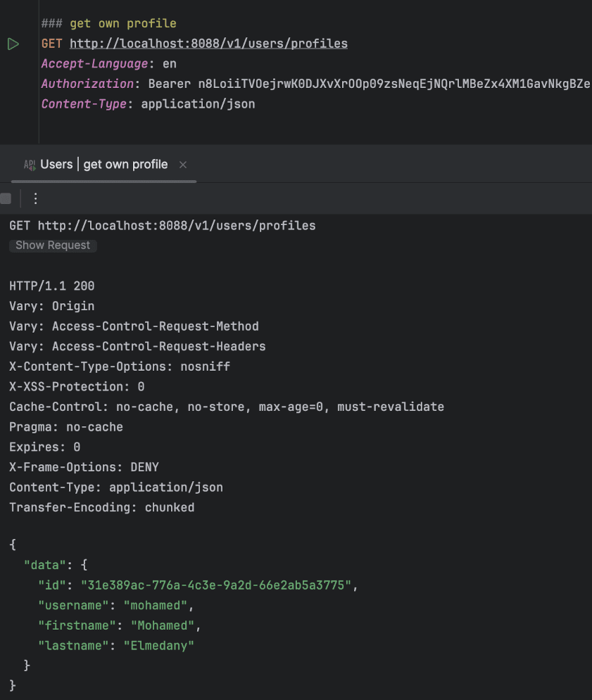Click the "id" UUID value in JSON
Screen dimensions: 592x700
tap(216, 585)
